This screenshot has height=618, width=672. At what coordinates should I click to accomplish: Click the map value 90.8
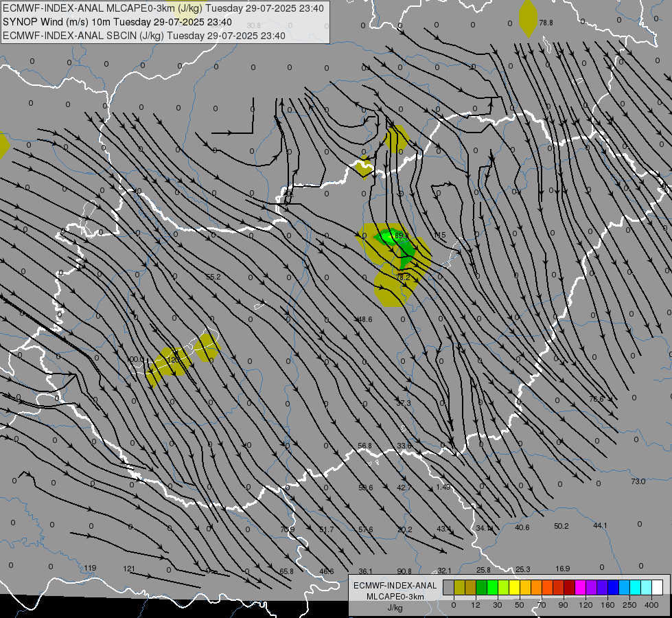click(404, 571)
